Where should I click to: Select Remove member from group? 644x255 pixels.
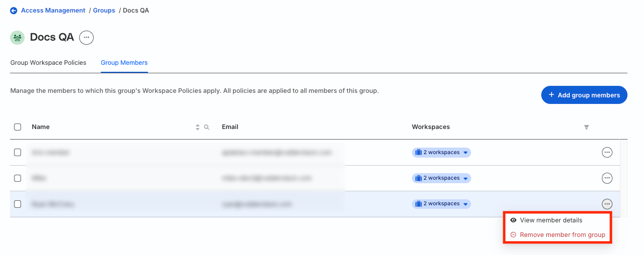click(x=562, y=235)
